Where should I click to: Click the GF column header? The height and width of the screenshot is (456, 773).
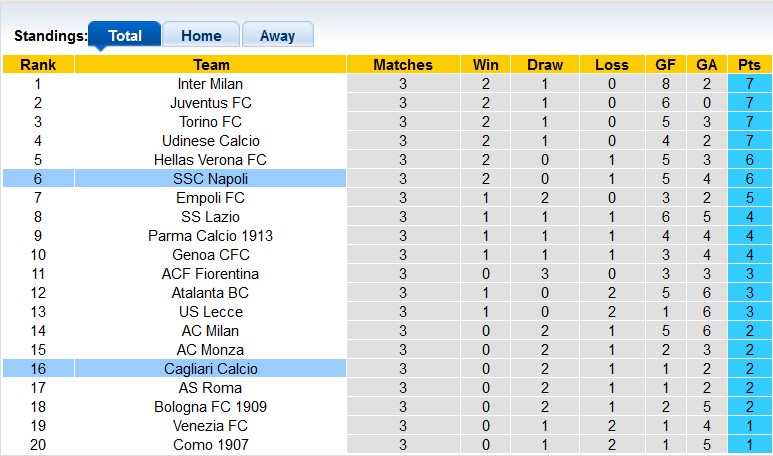[x=665, y=65]
